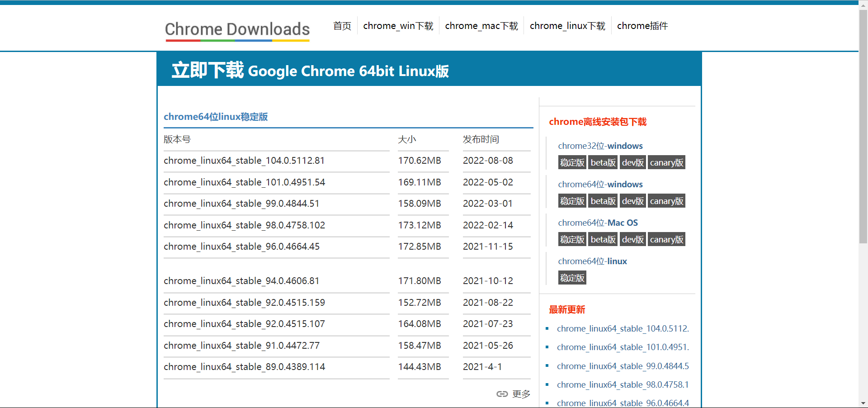868x408 pixels.
Task: Select 稳定版 under chrome64位-windows
Action: pos(572,201)
